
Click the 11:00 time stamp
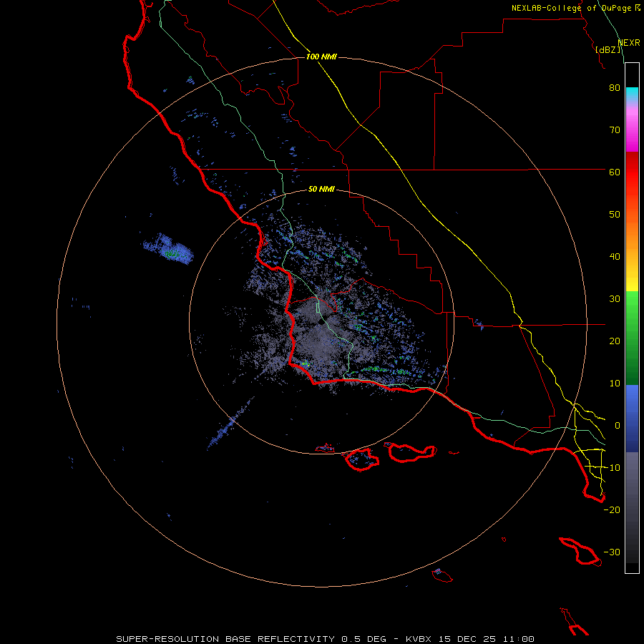(519, 639)
